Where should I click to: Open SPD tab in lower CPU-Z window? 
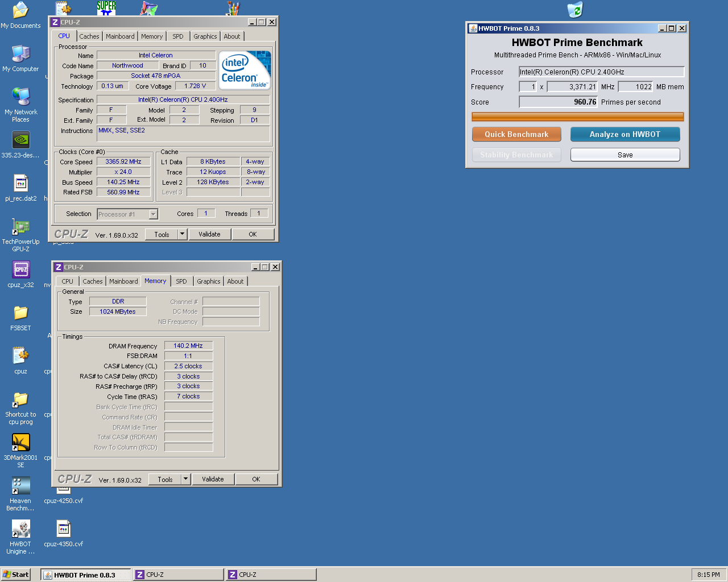click(x=181, y=281)
